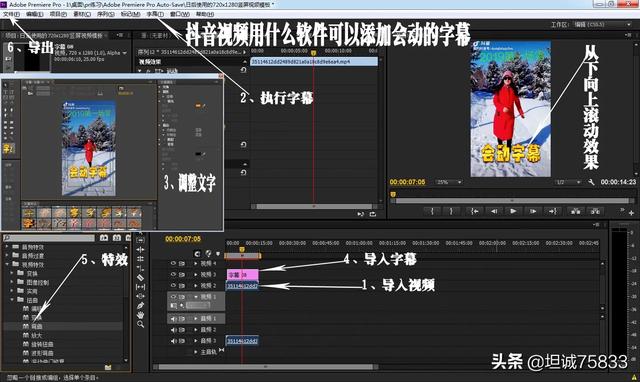Screen dimensions: 640x382
Task: Select the Rate Stretch tool
Action: tap(140, 268)
